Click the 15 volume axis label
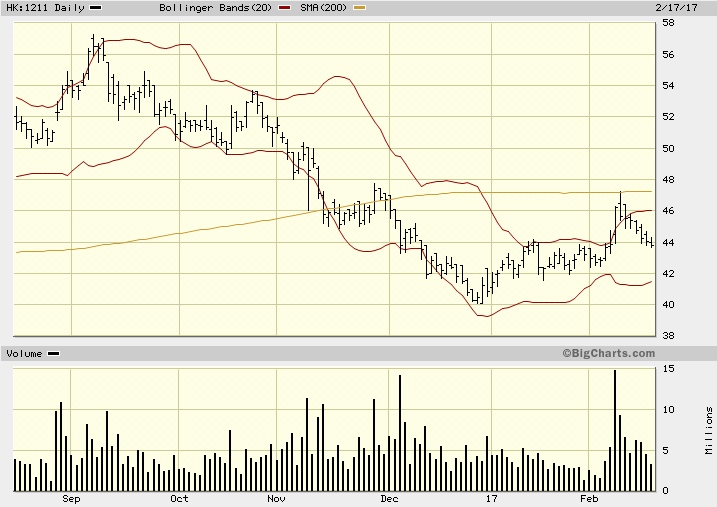The width and height of the screenshot is (717, 507). (668, 368)
